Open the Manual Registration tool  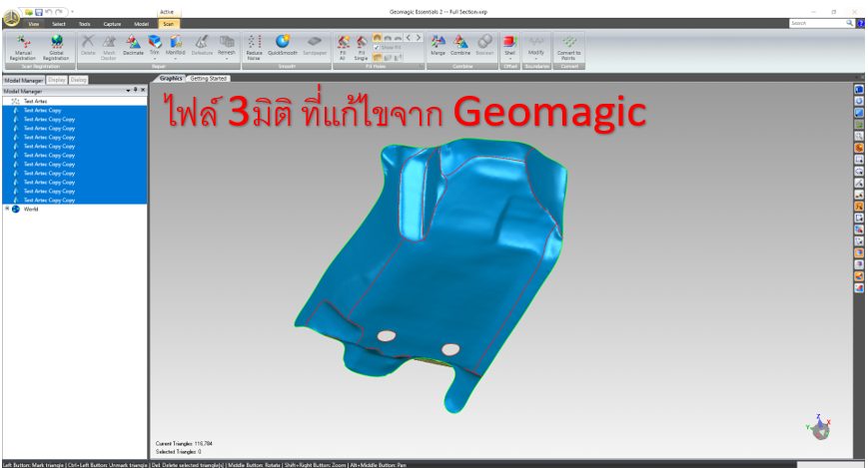pos(23,48)
